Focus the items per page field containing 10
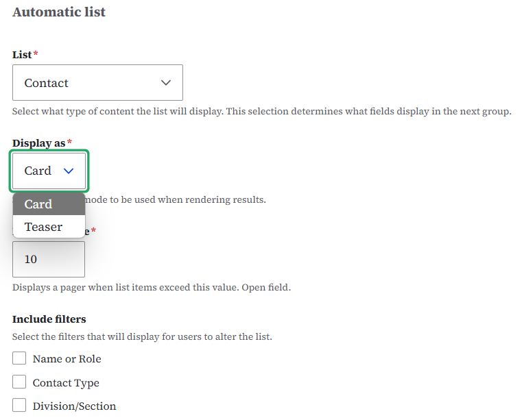Viewport: 524px width, 420px height. pyautogui.click(x=48, y=260)
